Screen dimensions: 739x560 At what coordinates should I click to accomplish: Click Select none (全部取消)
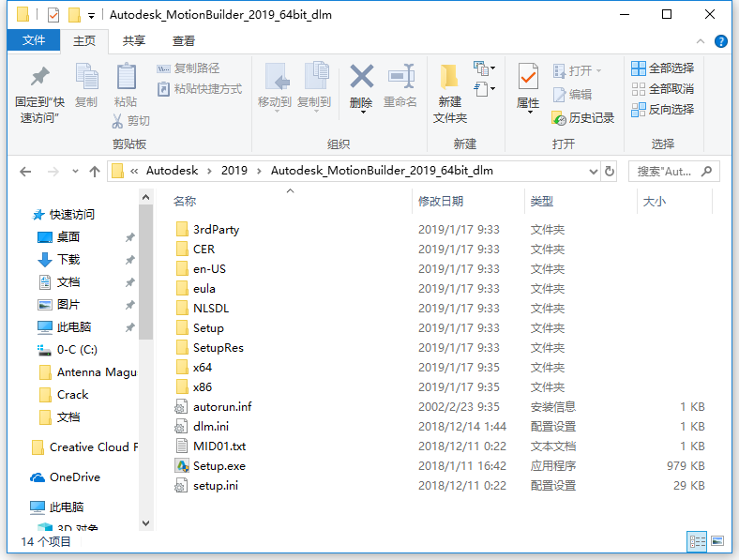click(x=663, y=88)
